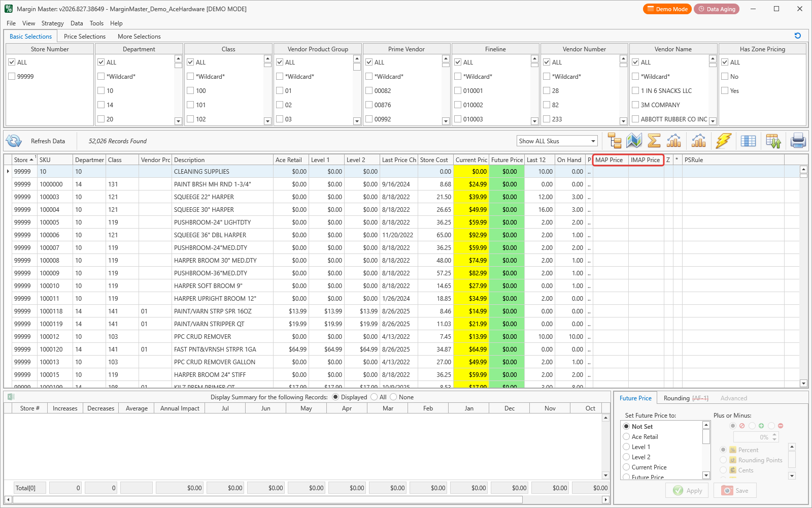812x508 pixels.
Task: Click the Apply button
Action: point(687,490)
